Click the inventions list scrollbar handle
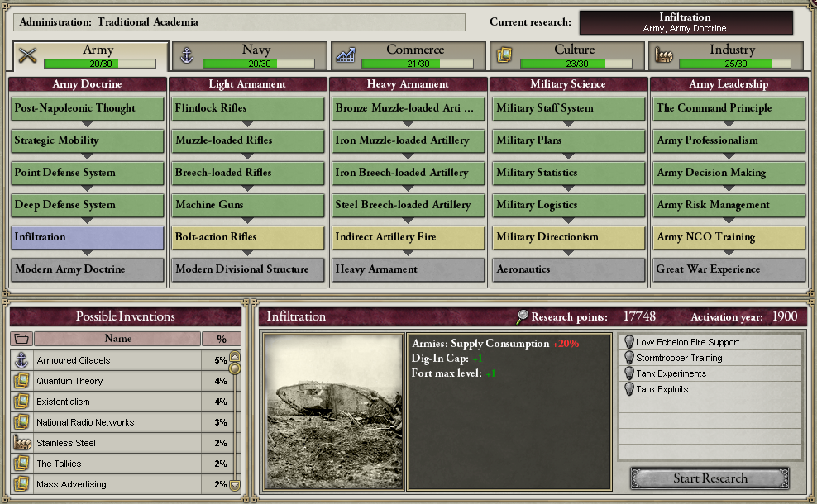This screenshot has width=817, height=504. coord(235,368)
